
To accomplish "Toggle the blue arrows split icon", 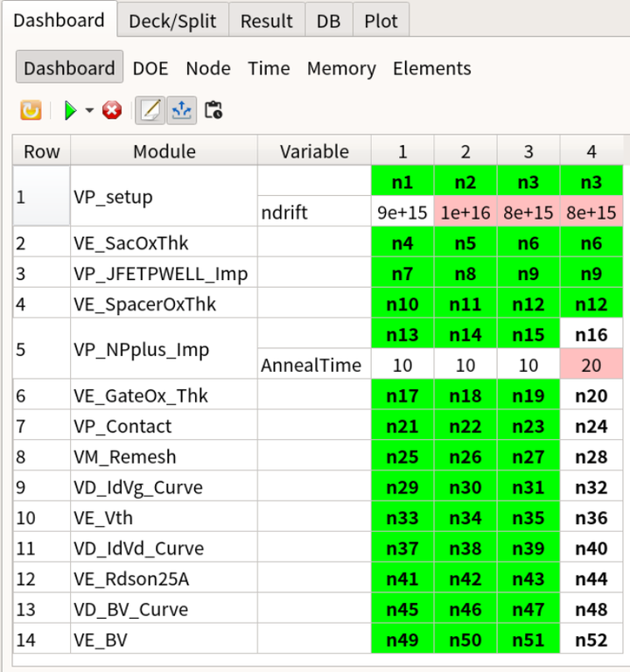I will (x=182, y=110).
